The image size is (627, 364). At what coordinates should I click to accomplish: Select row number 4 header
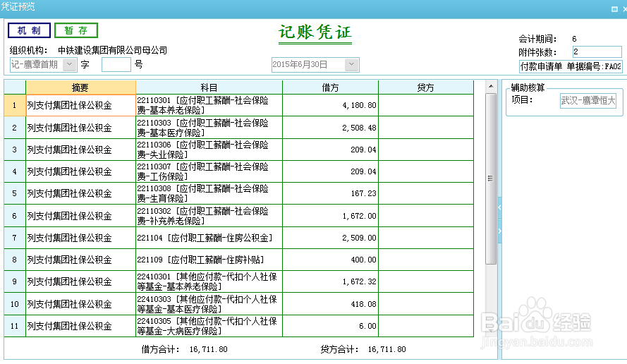click(15, 171)
